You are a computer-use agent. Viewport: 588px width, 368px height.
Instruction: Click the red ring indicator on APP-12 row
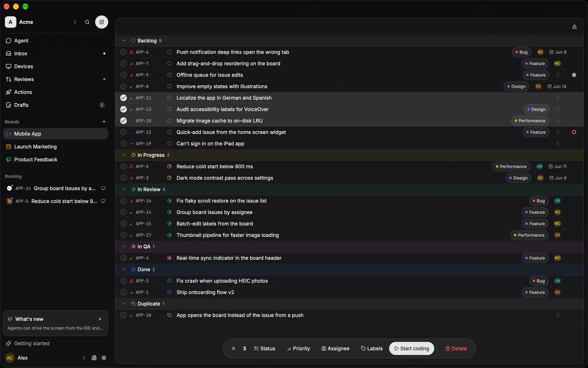click(x=574, y=132)
